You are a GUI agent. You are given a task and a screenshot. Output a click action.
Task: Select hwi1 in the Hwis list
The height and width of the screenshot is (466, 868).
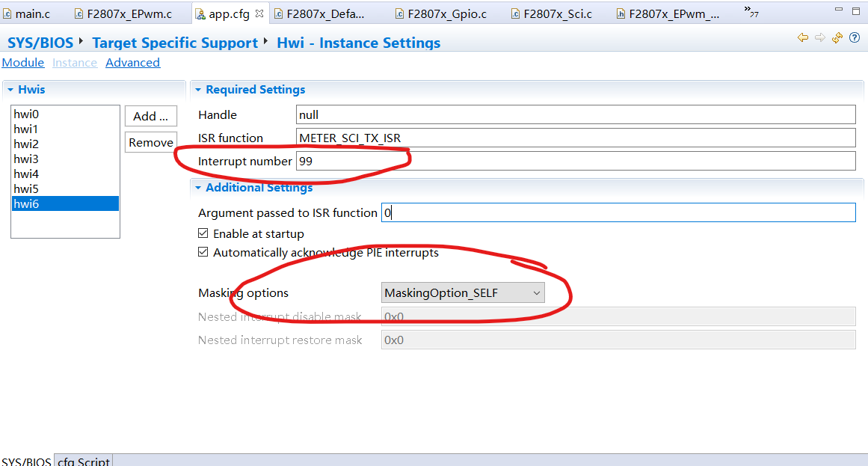tap(65, 129)
